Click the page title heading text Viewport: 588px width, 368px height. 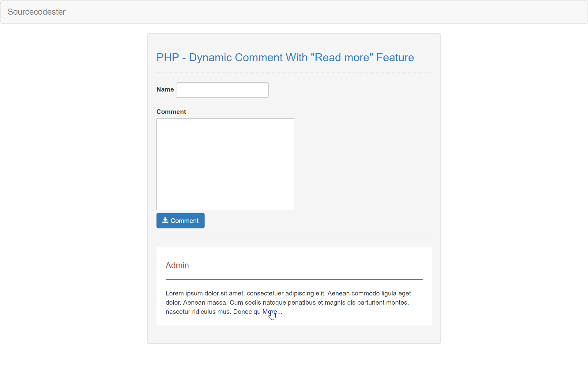(285, 58)
